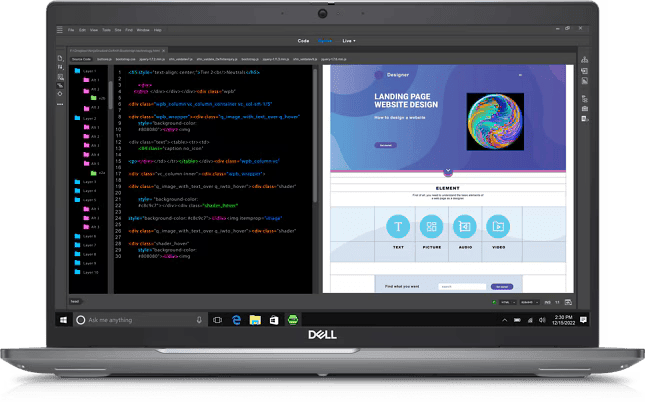This screenshot has height=402, width=645.
Task: Close the open document tab
Action: (x=163, y=51)
